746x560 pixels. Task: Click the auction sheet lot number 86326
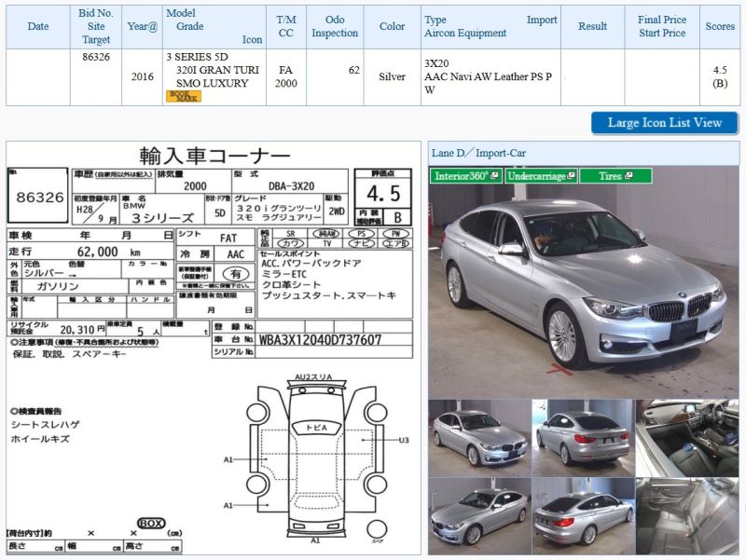[39, 197]
